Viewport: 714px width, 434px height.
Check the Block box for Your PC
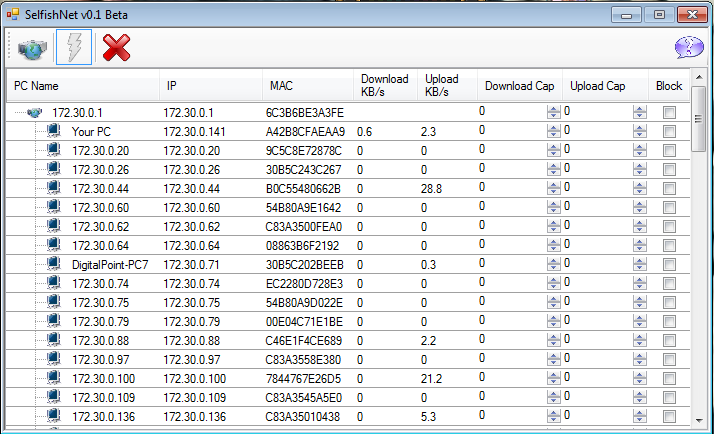669,132
